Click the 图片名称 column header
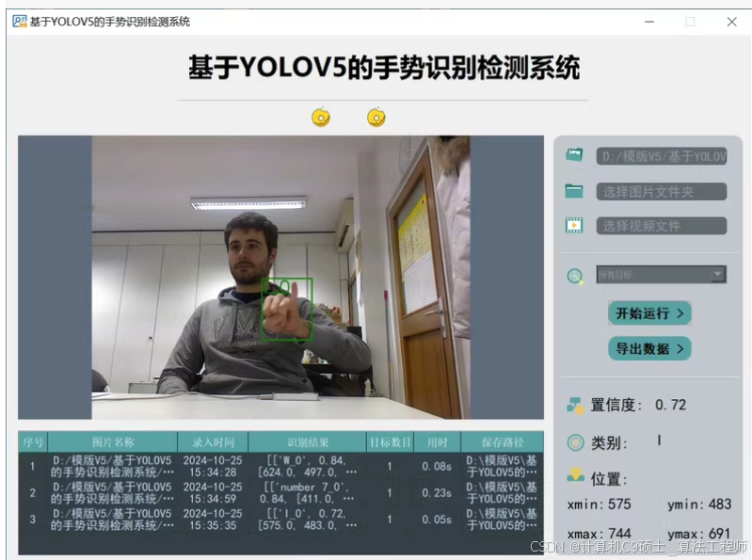The height and width of the screenshot is (560, 752). (x=113, y=442)
